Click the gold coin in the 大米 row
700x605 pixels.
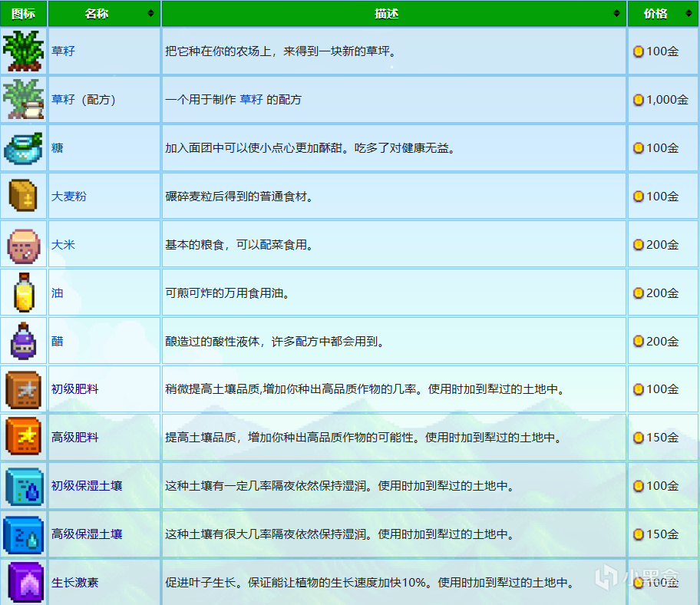tap(639, 245)
